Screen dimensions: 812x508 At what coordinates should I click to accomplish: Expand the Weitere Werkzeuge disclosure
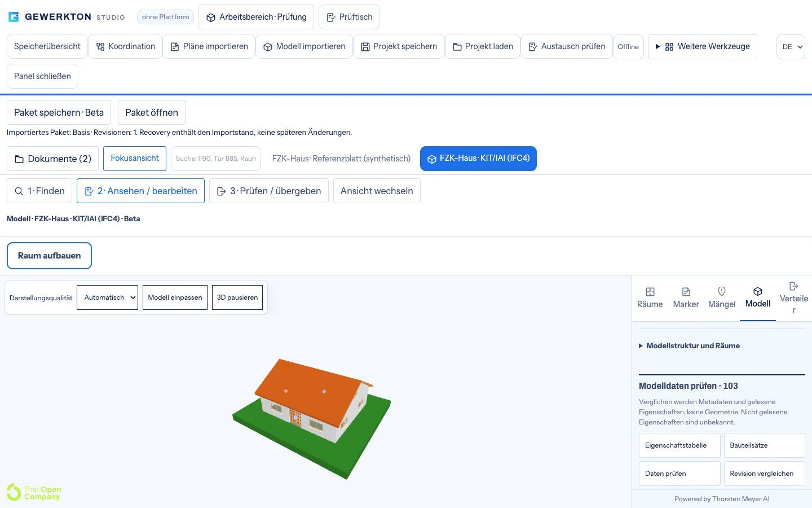(703, 46)
